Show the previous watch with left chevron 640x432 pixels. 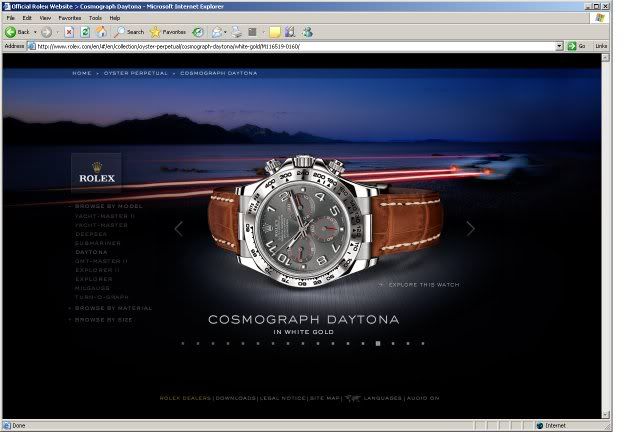tap(178, 229)
